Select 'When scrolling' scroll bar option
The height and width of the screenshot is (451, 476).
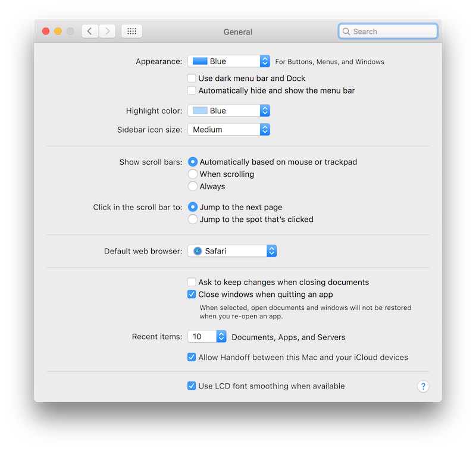193,174
